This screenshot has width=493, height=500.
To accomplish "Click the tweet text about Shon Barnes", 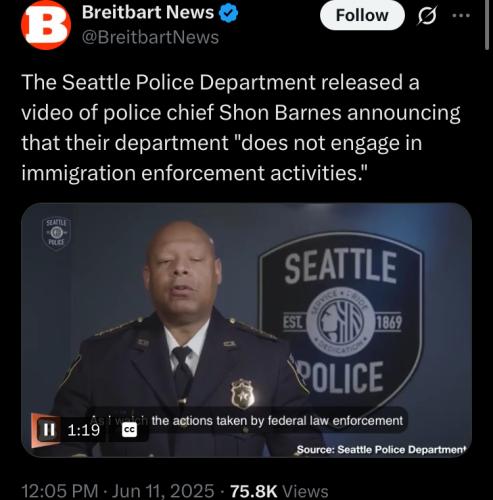I will point(241,127).
